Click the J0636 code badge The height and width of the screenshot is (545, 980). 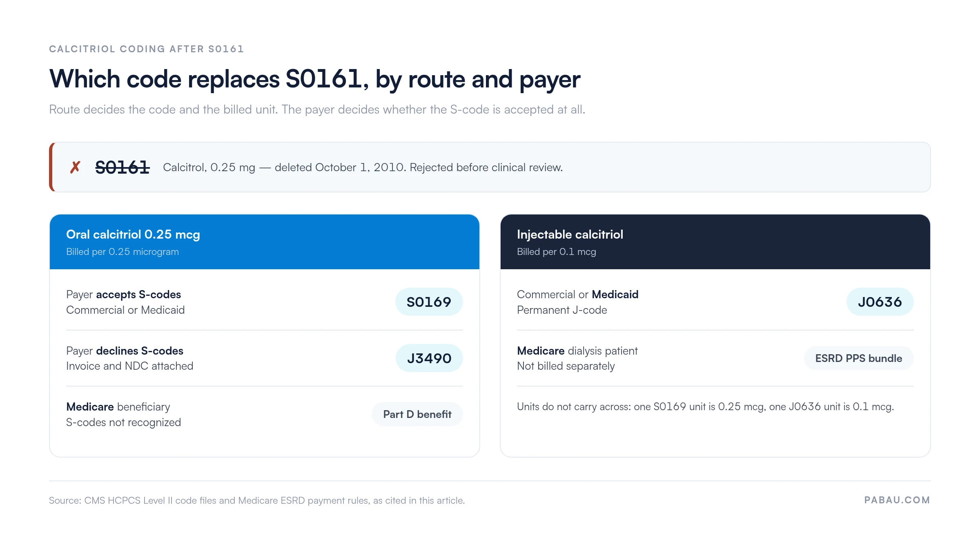pos(880,302)
